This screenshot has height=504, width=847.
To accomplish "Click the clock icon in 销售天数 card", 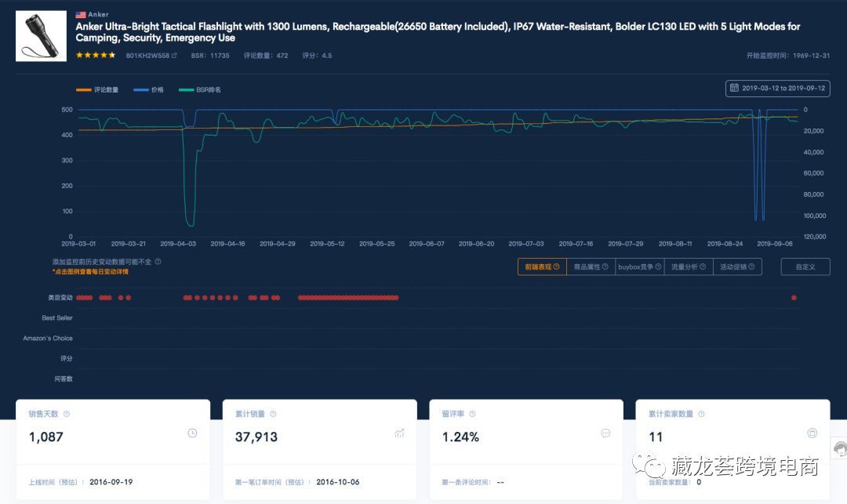I will (x=192, y=433).
